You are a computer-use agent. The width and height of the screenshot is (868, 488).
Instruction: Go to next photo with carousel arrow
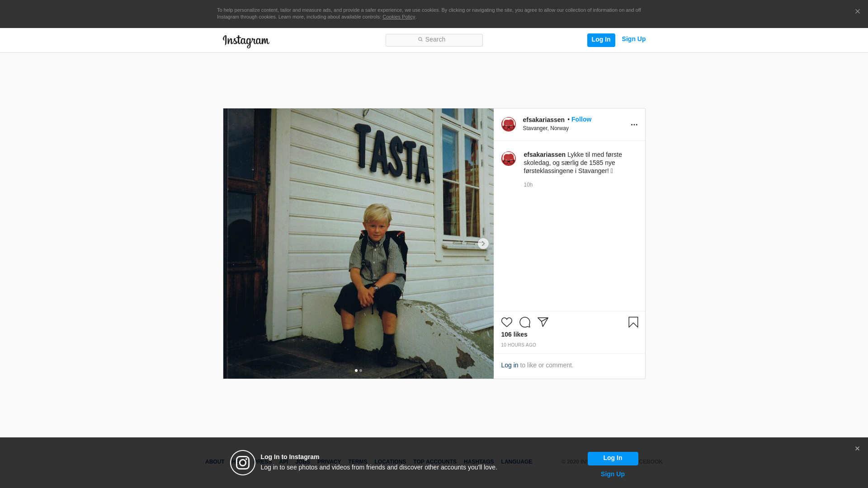[483, 244]
